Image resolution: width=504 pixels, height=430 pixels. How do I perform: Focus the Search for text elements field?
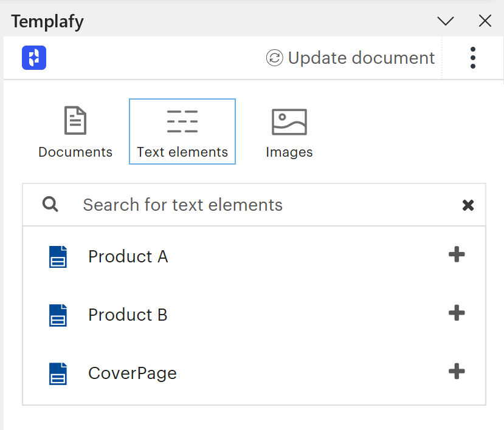point(254,205)
